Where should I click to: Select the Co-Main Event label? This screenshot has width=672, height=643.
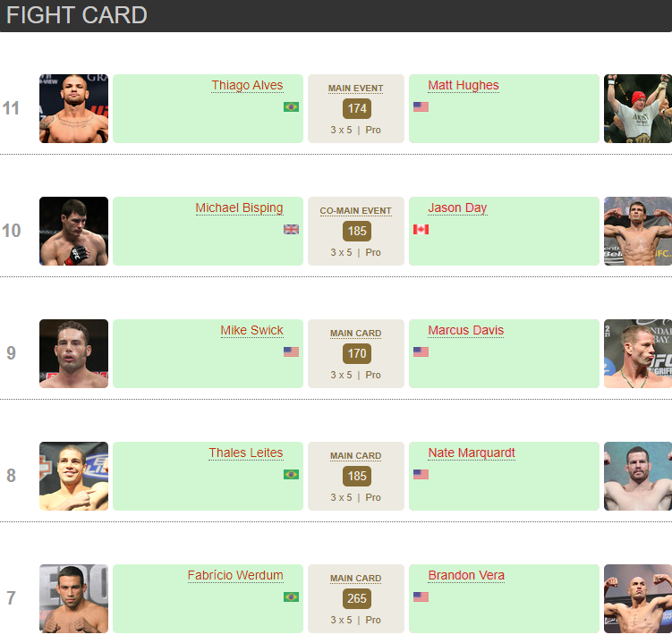point(356,211)
